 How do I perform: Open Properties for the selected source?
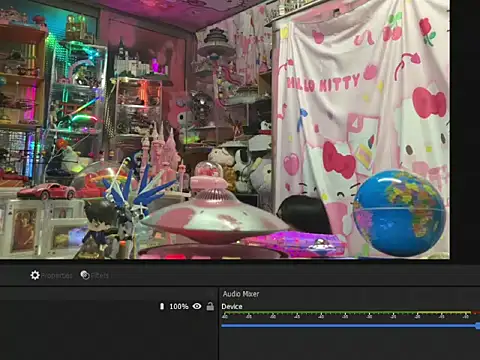tap(51, 275)
